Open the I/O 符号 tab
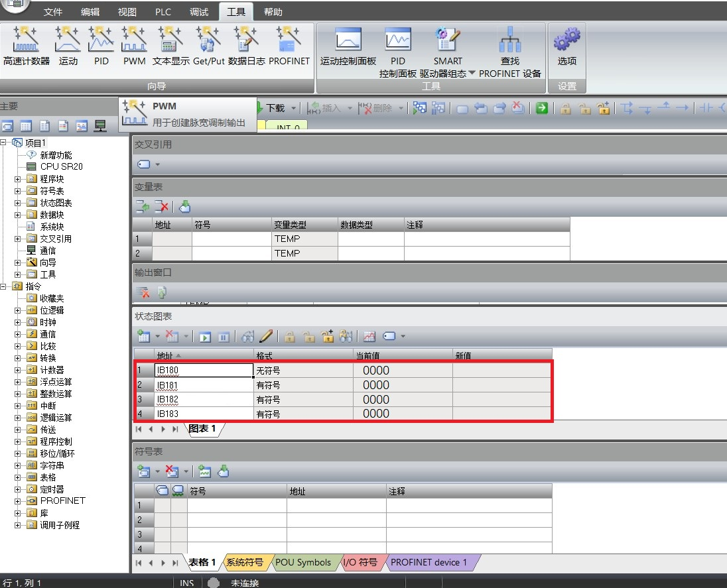727x588 pixels. [x=360, y=562]
